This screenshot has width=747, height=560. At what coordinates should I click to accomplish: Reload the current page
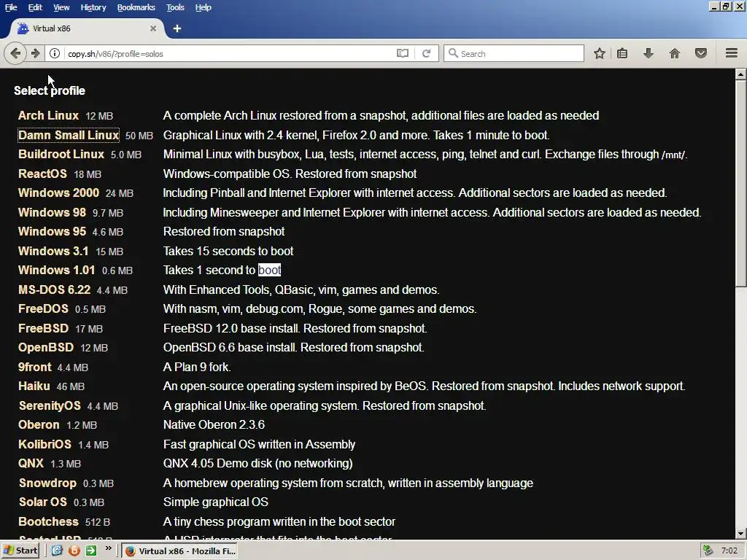426,53
